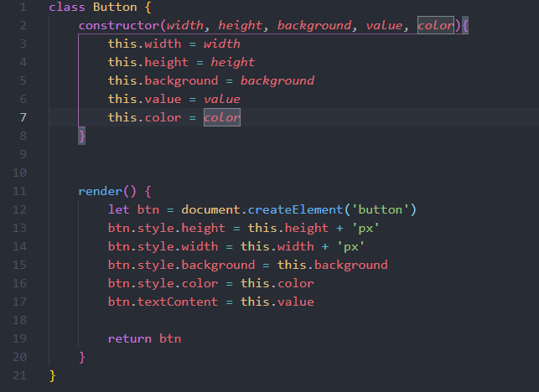This screenshot has width=539, height=392.
Task: Click createElement in the document call
Action: pyautogui.click(x=295, y=209)
